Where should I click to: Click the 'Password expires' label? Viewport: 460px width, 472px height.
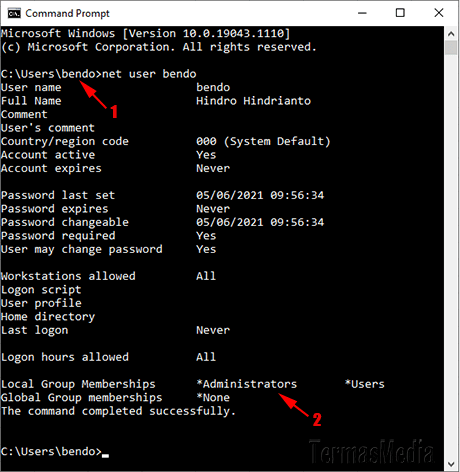pos(55,209)
